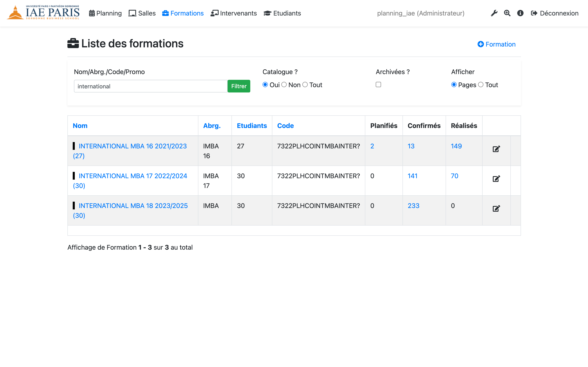Open the Etudiants menu
This screenshot has height=367, width=588.
click(282, 13)
